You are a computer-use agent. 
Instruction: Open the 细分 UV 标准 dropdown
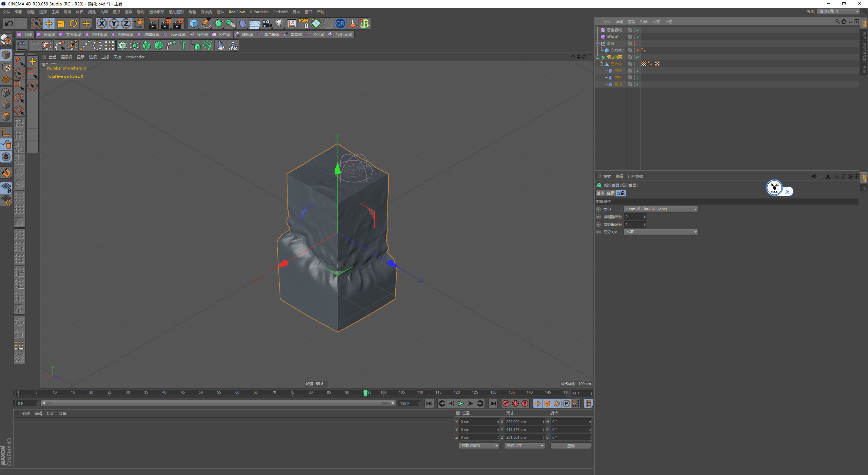(660, 232)
